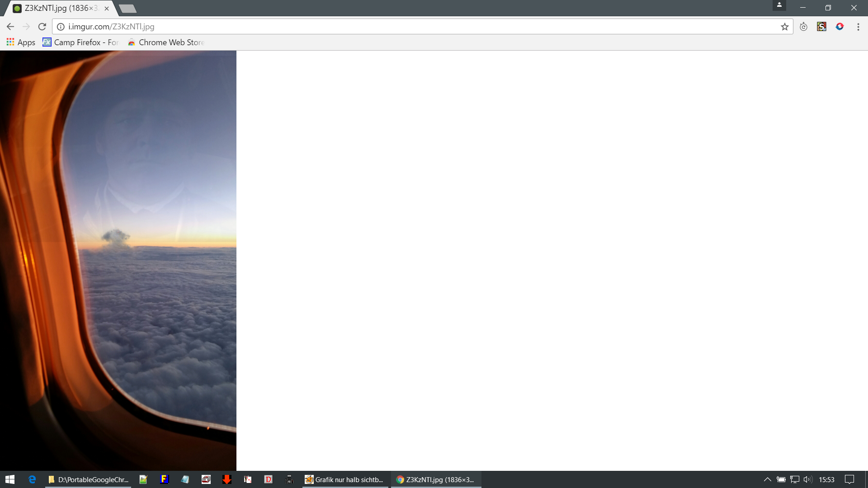Image resolution: width=868 pixels, height=488 pixels.
Task: Open the red-blue sync arrows extension
Action: [840, 27]
